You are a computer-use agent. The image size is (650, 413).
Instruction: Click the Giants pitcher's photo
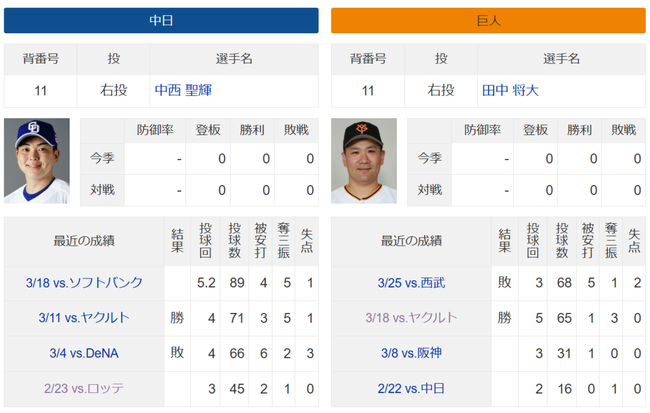[364, 161]
